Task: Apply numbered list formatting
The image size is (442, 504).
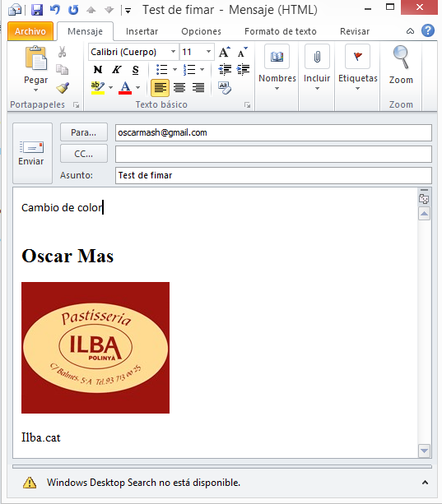Action: click(189, 69)
